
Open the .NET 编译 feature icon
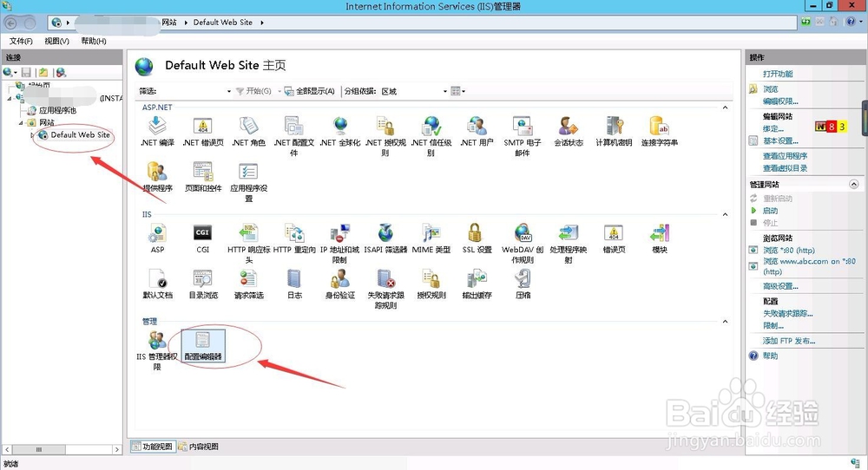157,132
